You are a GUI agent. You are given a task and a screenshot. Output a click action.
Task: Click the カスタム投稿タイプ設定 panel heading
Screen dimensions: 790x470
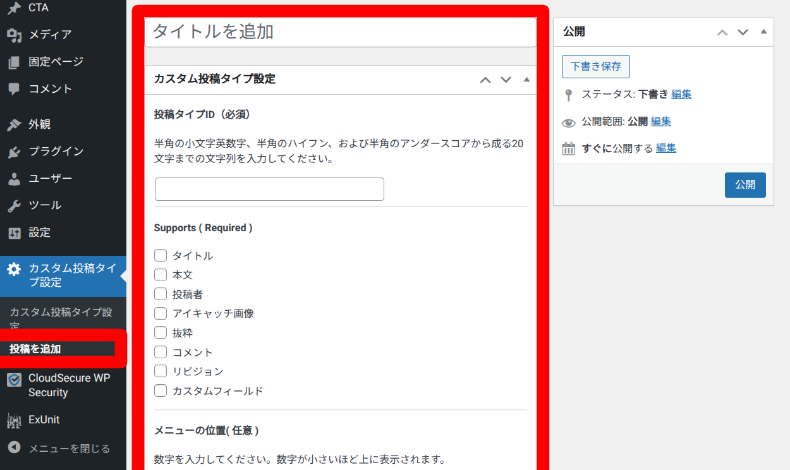pyautogui.click(x=215, y=79)
